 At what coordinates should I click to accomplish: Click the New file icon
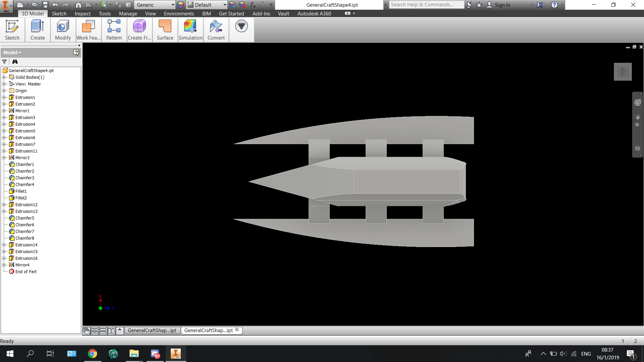(x=20, y=5)
